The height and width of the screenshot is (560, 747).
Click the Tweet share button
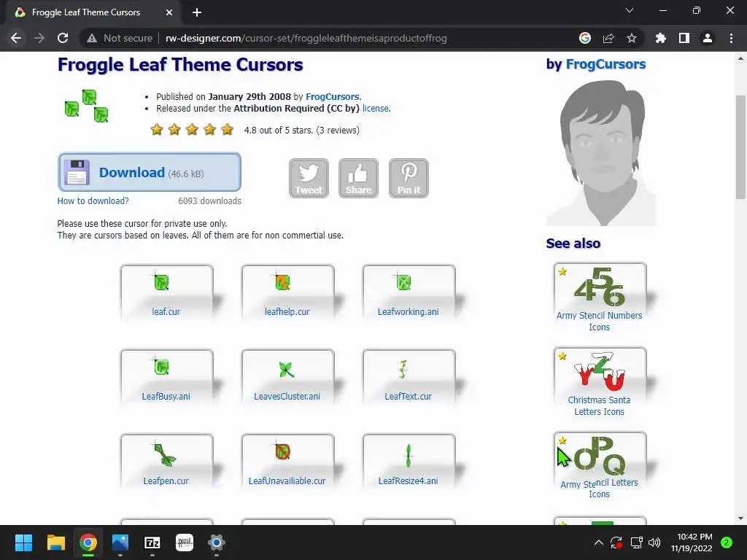tap(309, 178)
